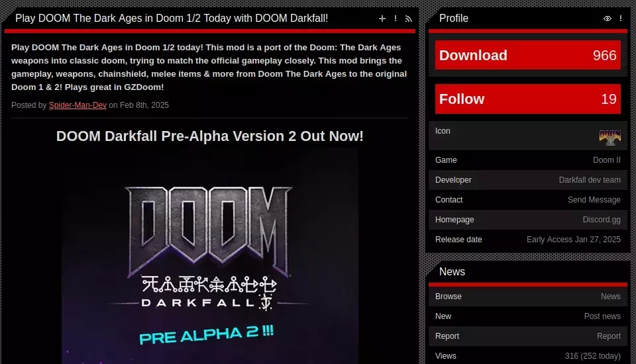Screen dimensions: 636x364
Task: Open the RSS feed icon
Action: coord(409,19)
